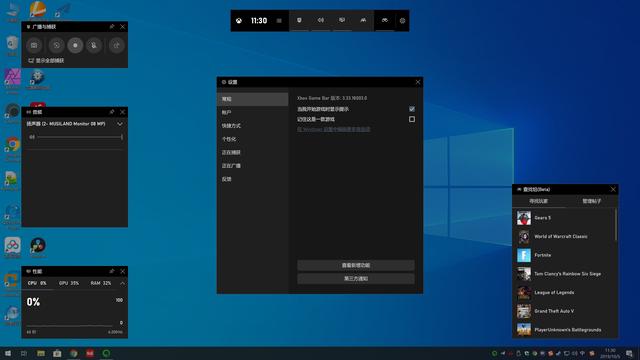Expand the MUSILAND Monitor speaker device dropdown

(120, 124)
